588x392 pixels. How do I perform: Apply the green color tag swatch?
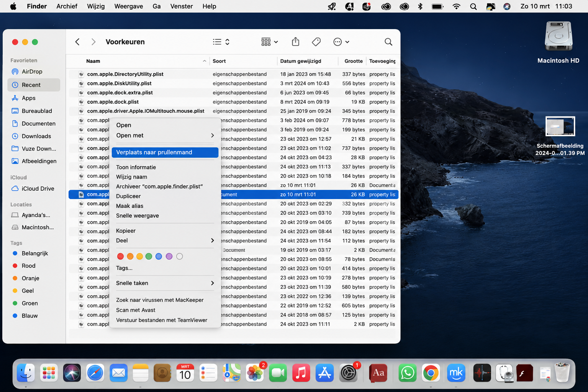149,256
